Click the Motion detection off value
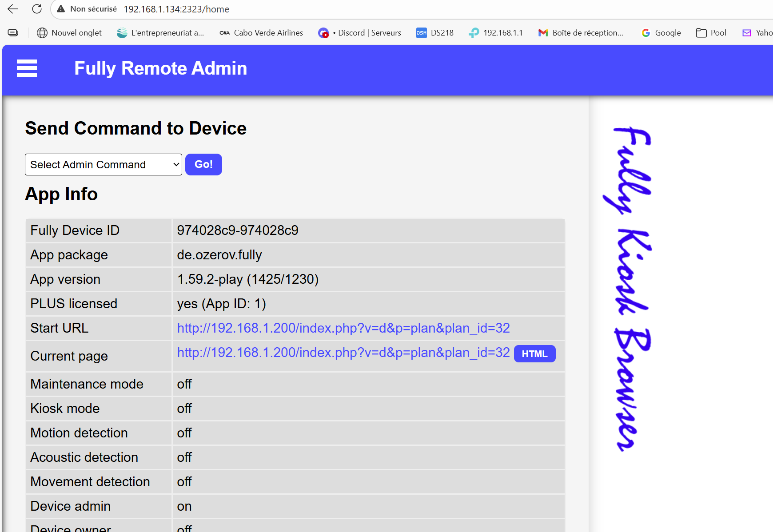773x532 pixels. point(184,433)
